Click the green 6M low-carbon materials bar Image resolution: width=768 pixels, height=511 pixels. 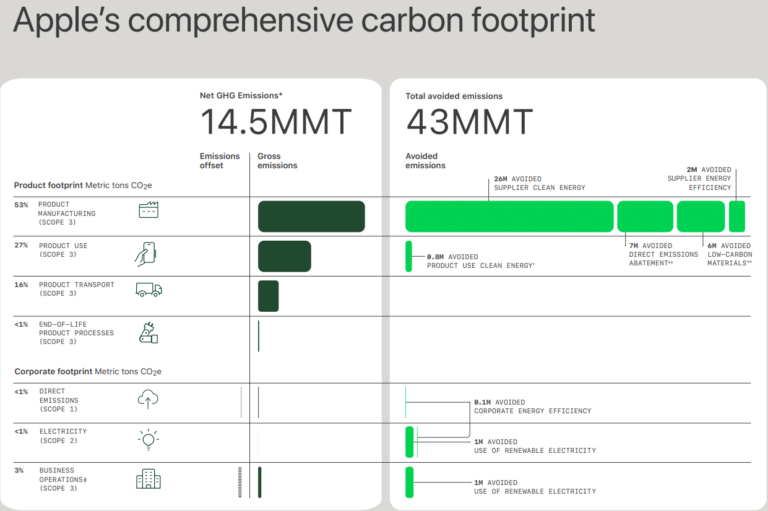[x=701, y=216]
